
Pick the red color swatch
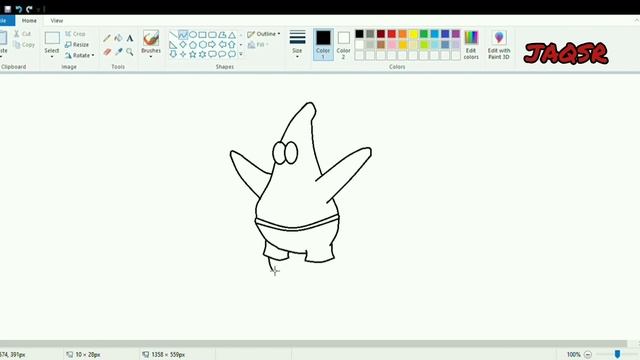[391, 34]
